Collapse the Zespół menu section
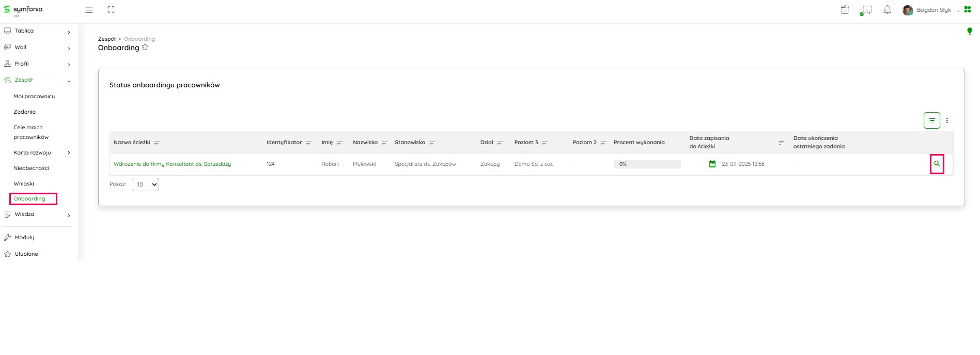Viewport: 980px width, 355px height. point(69,81)
